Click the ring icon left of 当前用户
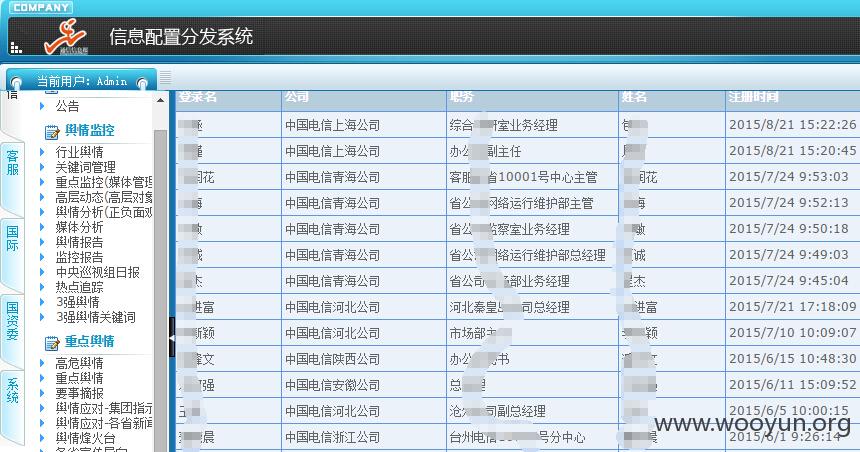 click(x=16, y=82)
